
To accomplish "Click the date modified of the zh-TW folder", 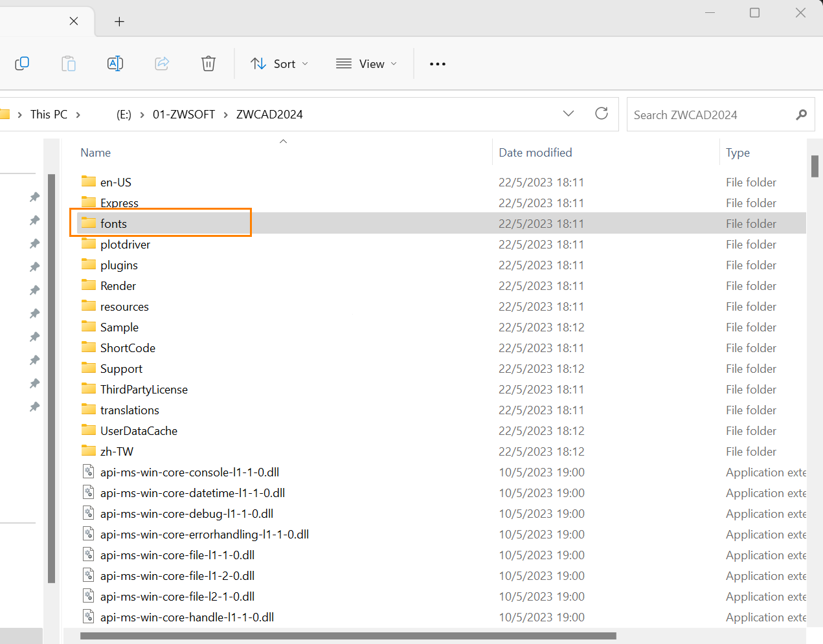I will pos(541,451).
